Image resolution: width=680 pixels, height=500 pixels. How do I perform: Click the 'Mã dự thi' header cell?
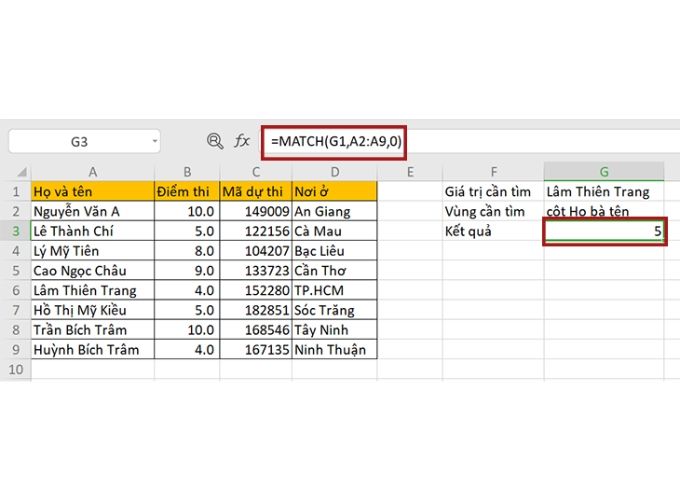tap(255, 192)
